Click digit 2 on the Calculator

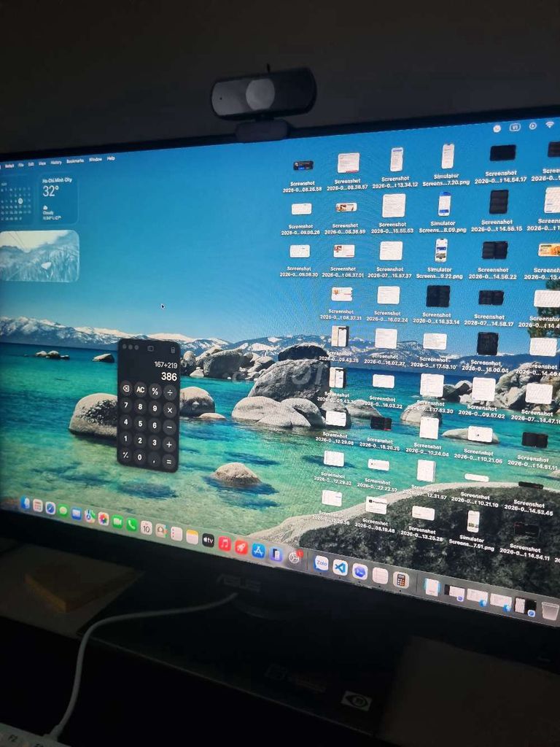coord(139,441)
